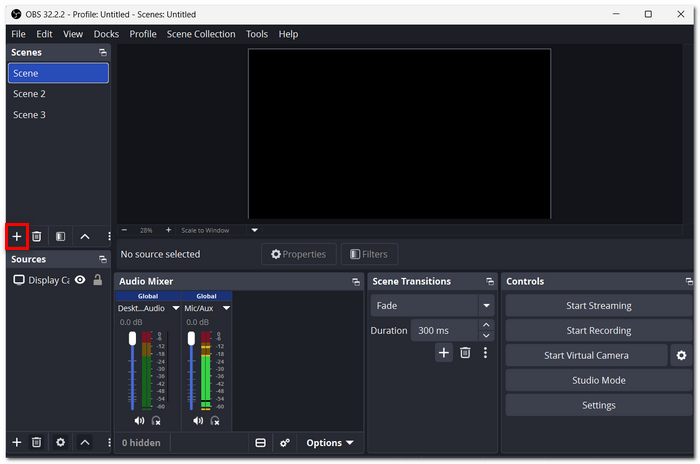
Task: Open source properties gear in Sources toolbar
Action: point(60,442)
